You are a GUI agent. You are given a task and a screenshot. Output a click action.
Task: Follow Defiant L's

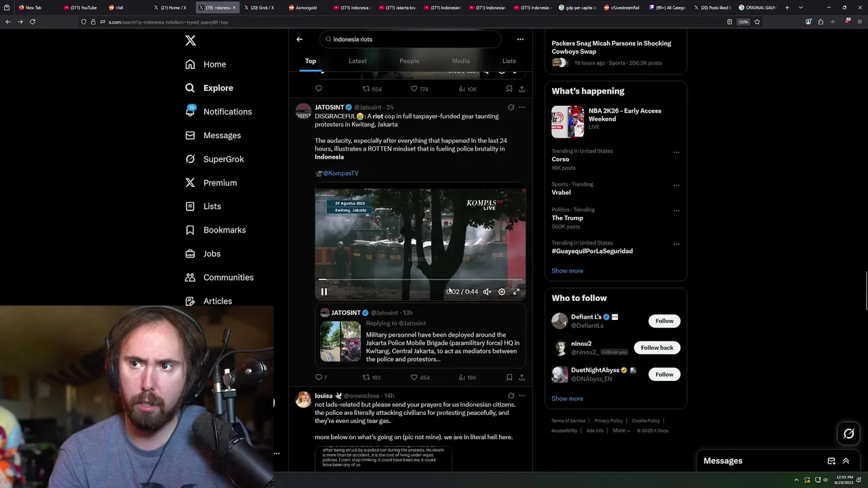[664, 321]
